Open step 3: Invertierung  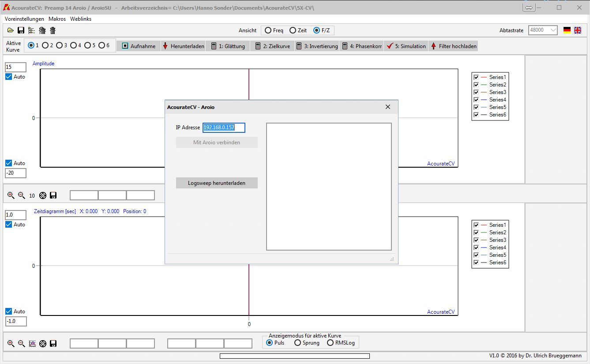point(317,46)
